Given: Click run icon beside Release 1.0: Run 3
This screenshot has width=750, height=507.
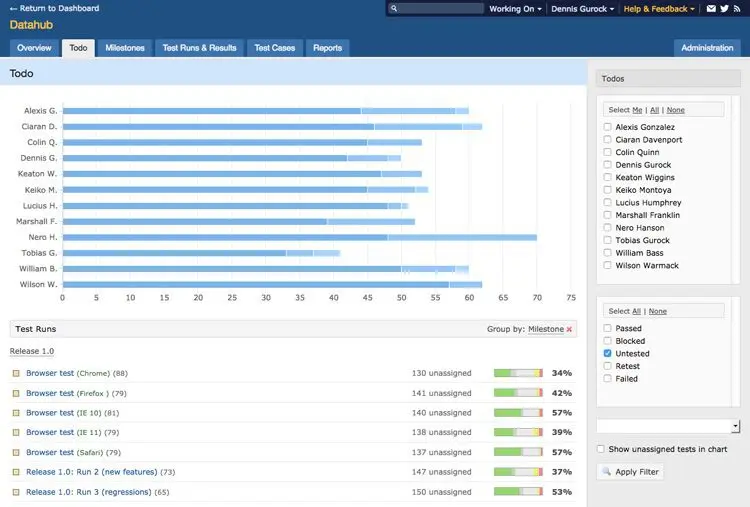Looking at the screenshot, I should click(16, 492).
